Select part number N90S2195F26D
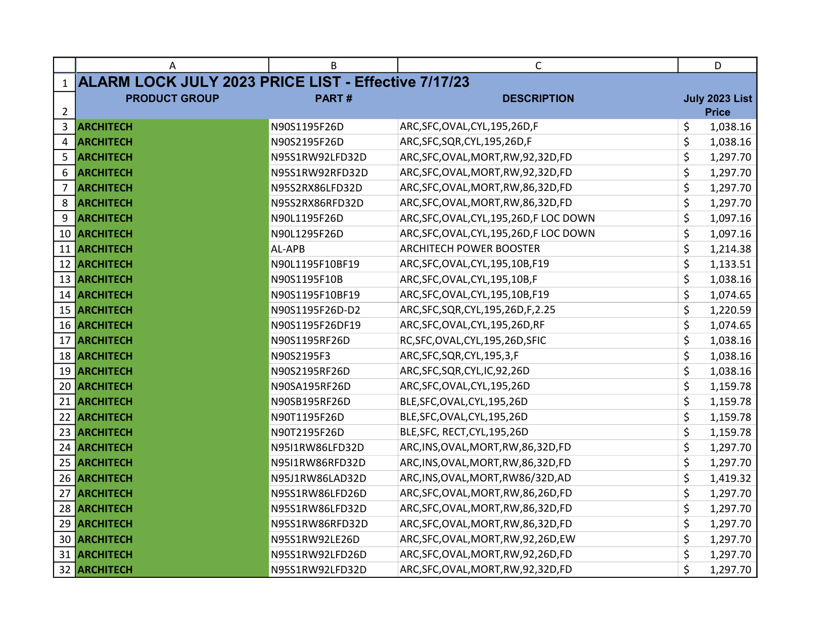 (x=333, y=142)
